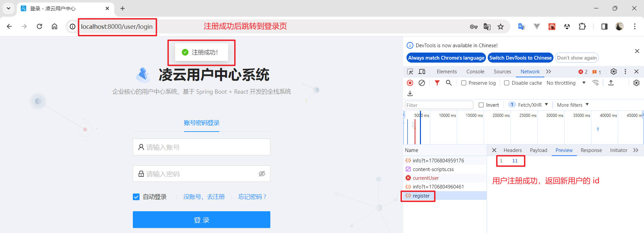Switch to the Console tab
The height and width of the screenshot is (233, 644).
[x=475, y=72]
